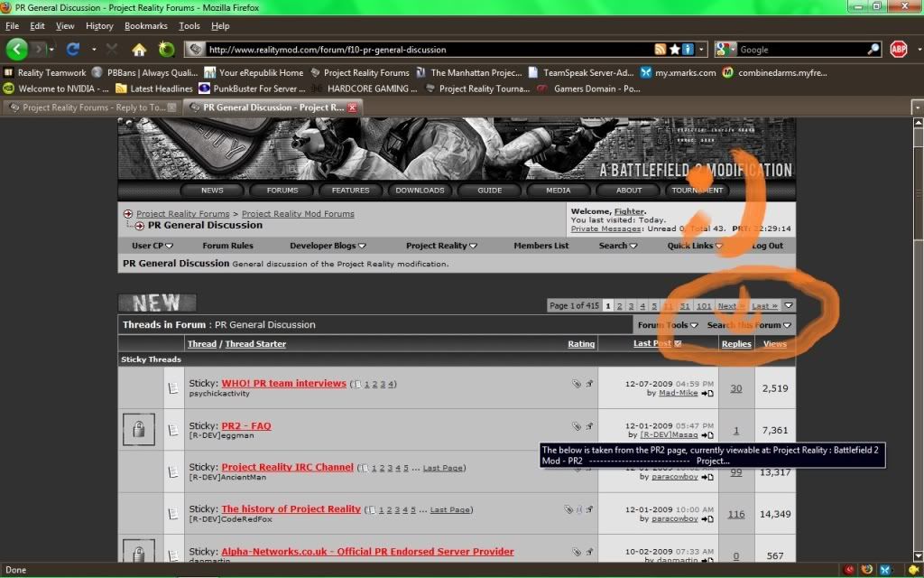Expand the Forum Tools dropdown
Image resolution: width=924 pixels, height=578 pixels.
668,325
